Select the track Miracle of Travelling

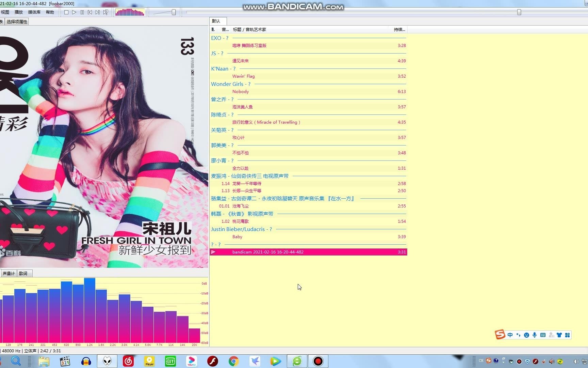tap(308, 122)
